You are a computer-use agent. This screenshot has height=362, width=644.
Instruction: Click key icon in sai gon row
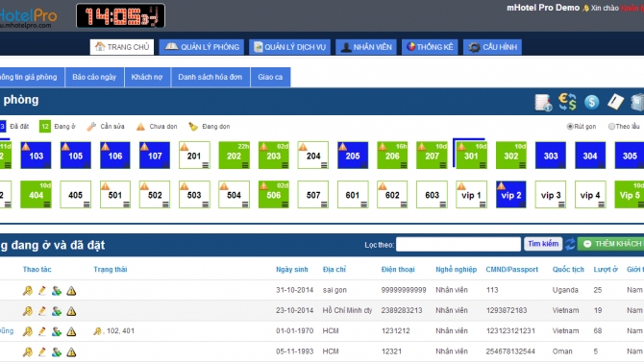(28, 291)
